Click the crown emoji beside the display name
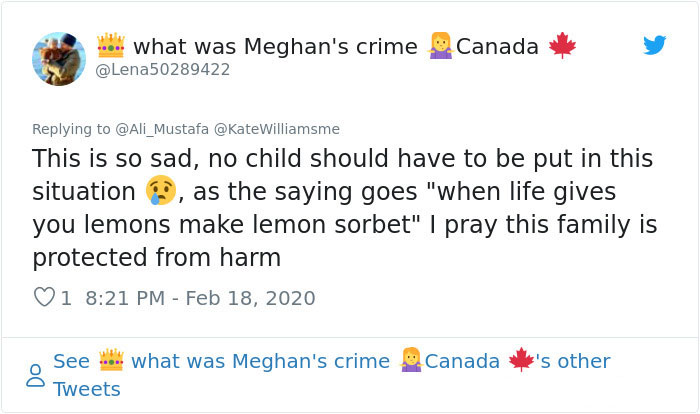 tap(110, 45)
